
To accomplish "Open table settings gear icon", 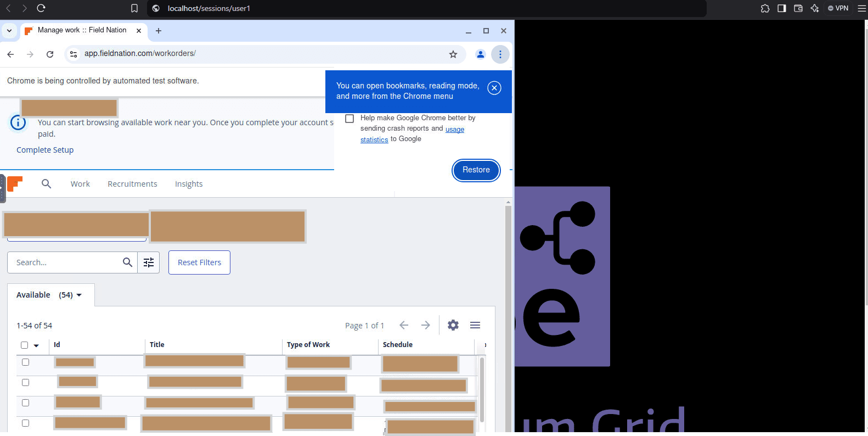I will [x=453, y=325].
